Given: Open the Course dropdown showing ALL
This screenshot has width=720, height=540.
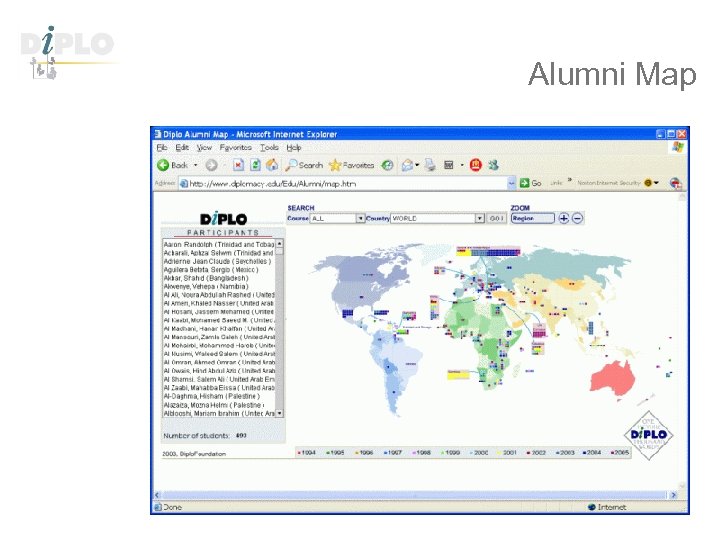Looking at the screenshot, I should pos(338,219).
